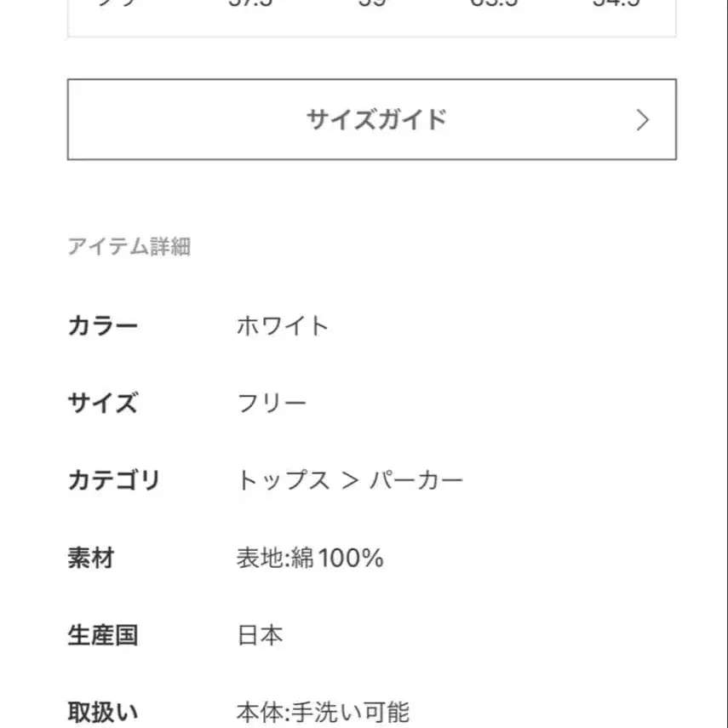Tap the right-pointing arrow next to サイズガイド
This screenshot has height=728, width=728.
[644, 120]
